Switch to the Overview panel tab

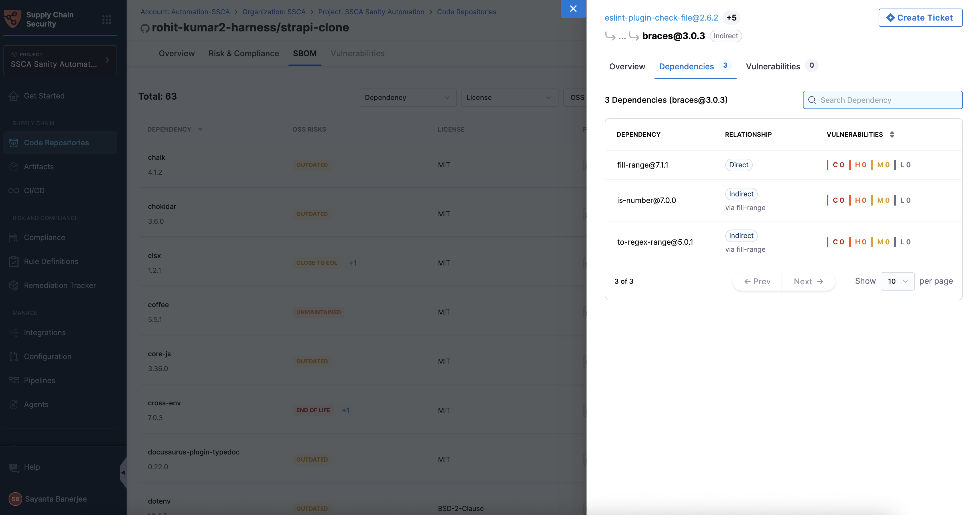[627, 67]
